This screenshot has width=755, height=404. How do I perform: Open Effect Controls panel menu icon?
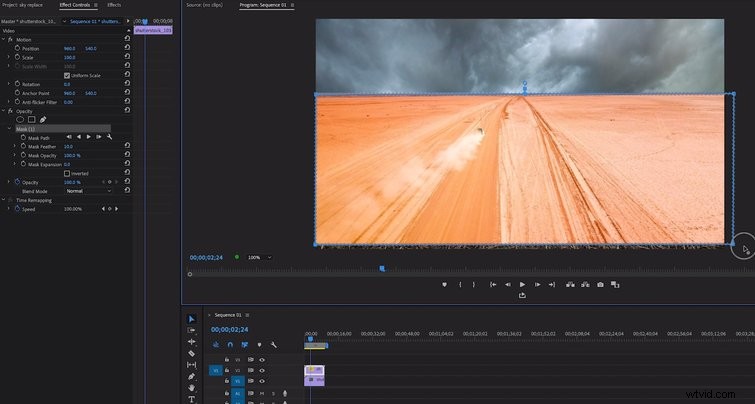click(x=95, y=5)
